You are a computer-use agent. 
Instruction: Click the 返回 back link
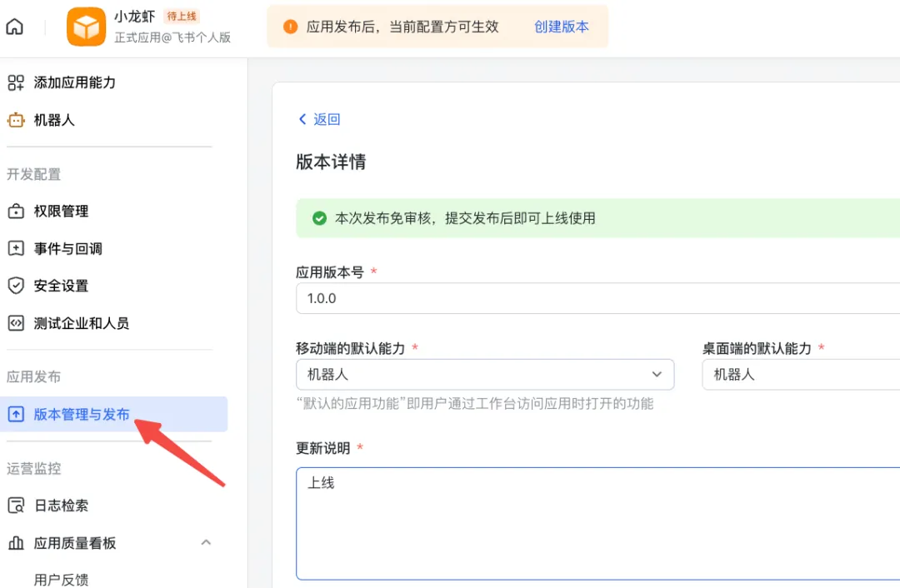pos(319,119)
